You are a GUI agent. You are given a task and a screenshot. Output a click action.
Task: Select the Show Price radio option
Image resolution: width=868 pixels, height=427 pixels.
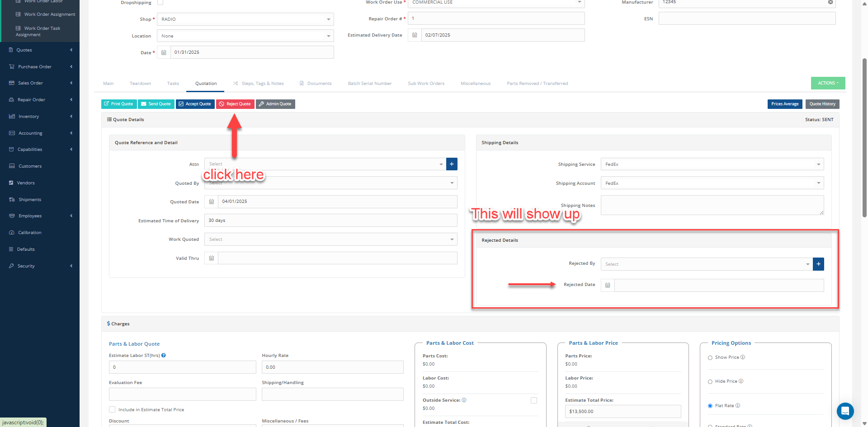click(x=710, y=357)
